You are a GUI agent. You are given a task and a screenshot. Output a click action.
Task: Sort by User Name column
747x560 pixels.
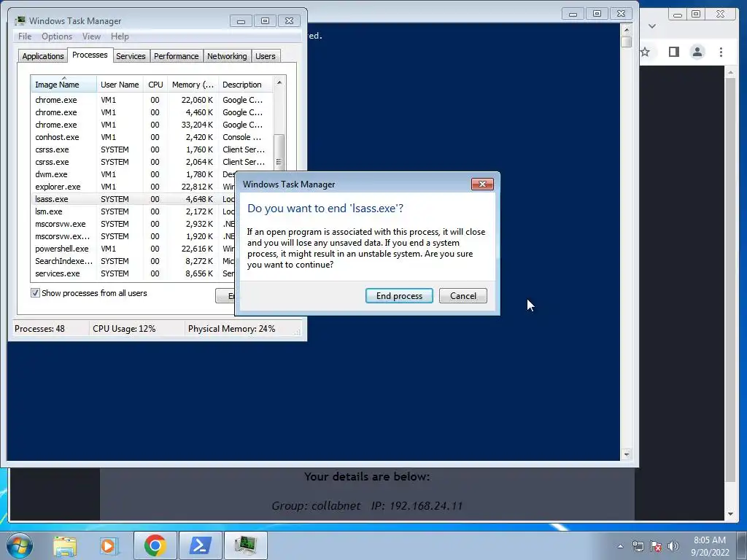tap(120, 85)
